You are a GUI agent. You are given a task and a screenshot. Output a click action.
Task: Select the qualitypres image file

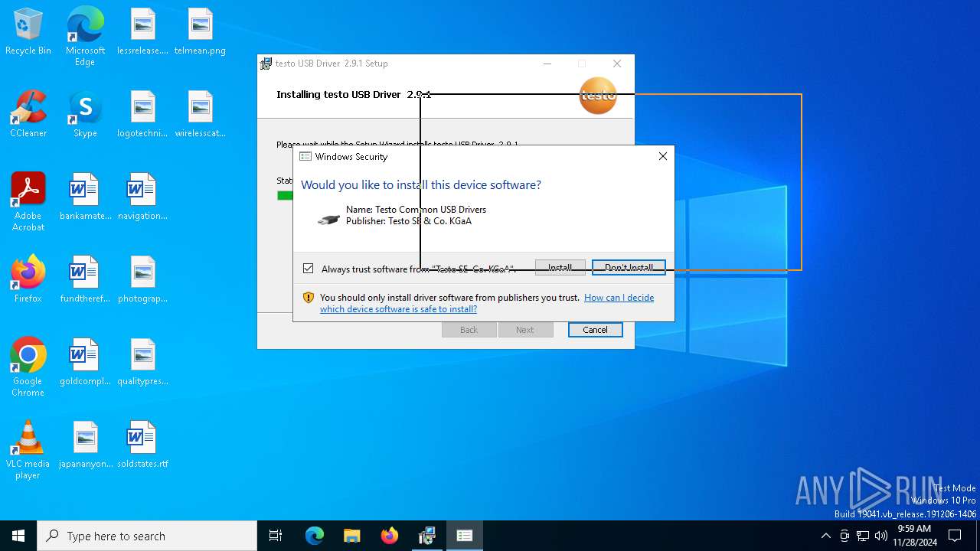pos(142,362)
